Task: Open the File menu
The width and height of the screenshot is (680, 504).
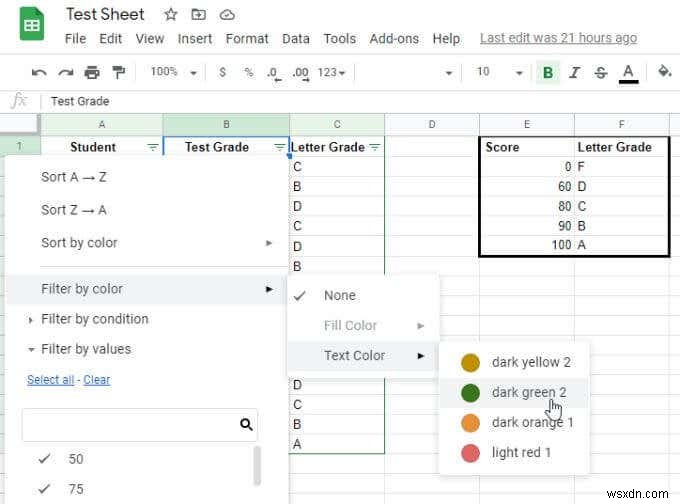Action: tap(75, 39)
